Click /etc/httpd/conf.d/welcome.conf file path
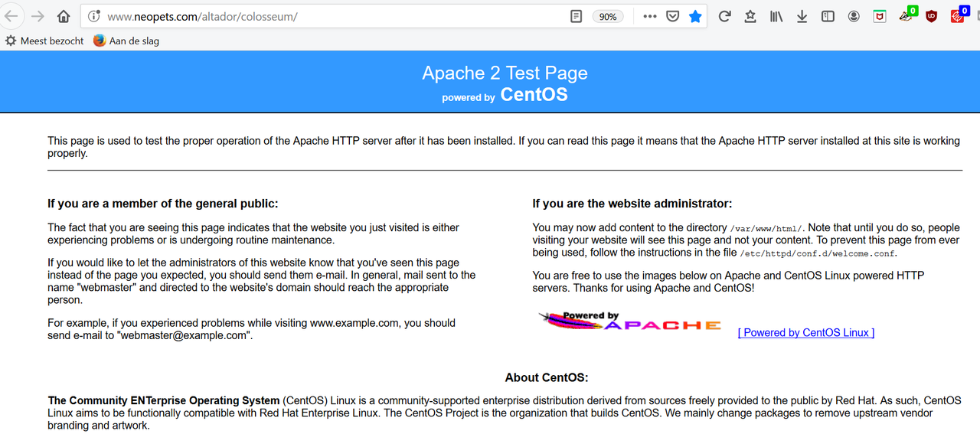Screen dimensions: 980x434 [818, 253]
